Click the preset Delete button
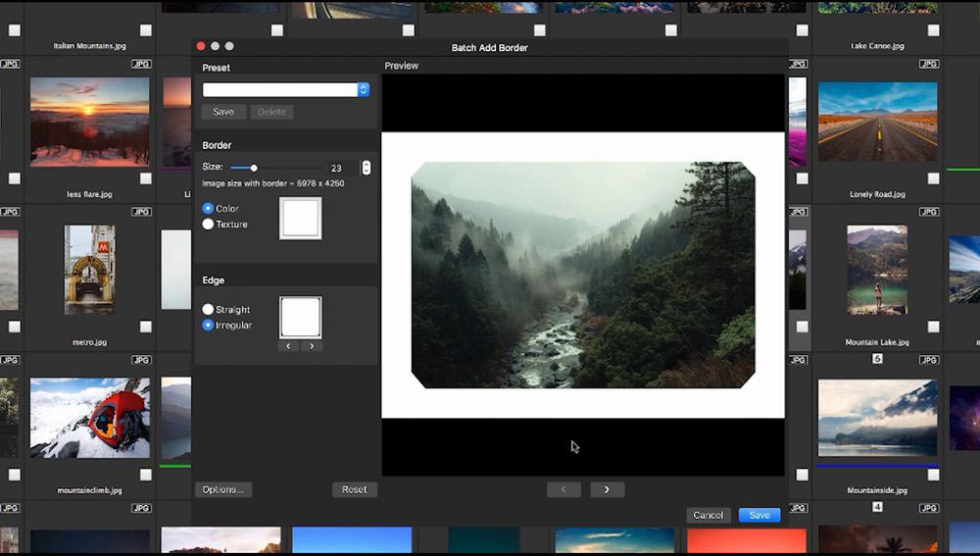 [271, 112]
